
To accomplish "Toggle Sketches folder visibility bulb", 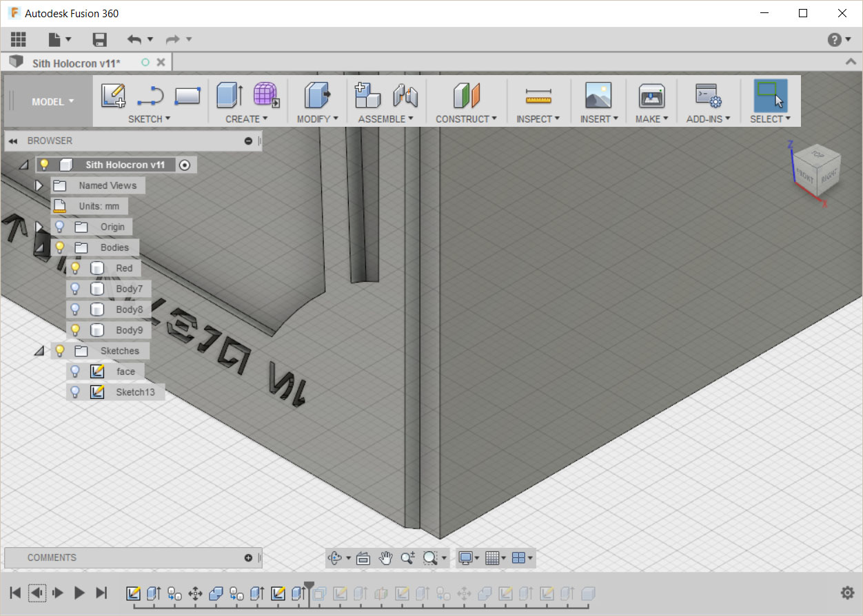I will pos(60,351).
